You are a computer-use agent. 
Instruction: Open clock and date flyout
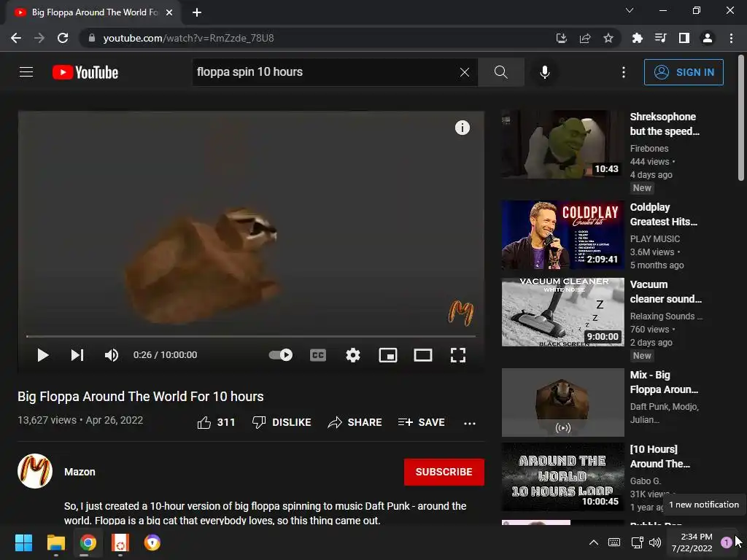693,542
